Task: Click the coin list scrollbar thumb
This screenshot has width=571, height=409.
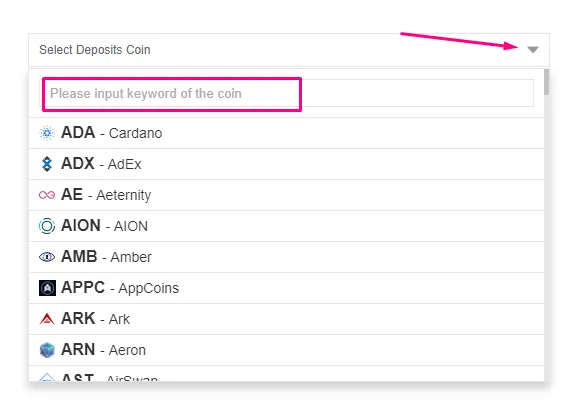Action: pyautogui.click(x=546, y=82)
